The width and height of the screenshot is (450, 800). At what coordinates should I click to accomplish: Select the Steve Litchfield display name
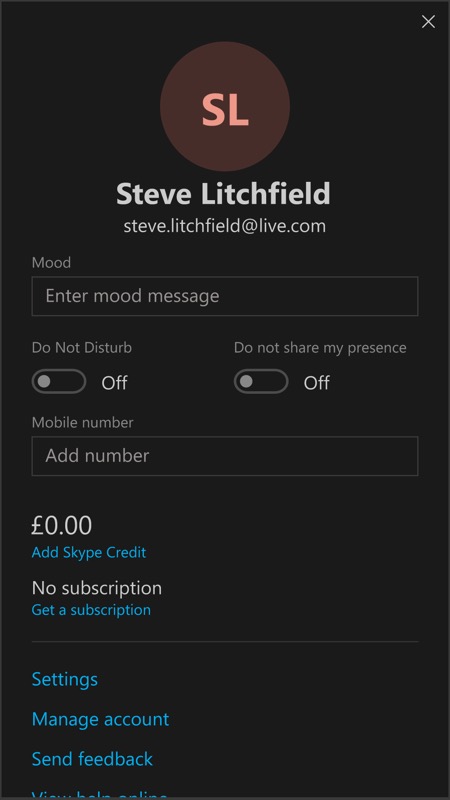[x=223, y=194]
